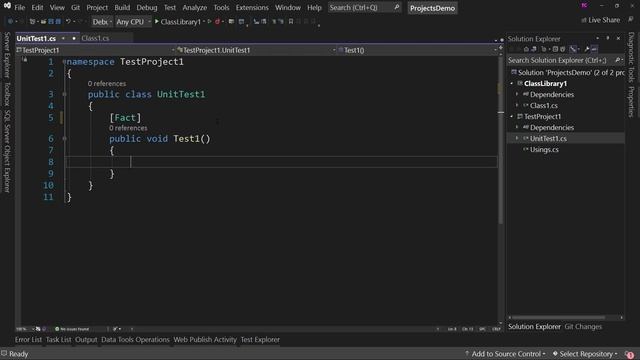The height and width of the screenshot is (360, 640).
Task: Open the Test menu
Action: [x=170, y=7]
